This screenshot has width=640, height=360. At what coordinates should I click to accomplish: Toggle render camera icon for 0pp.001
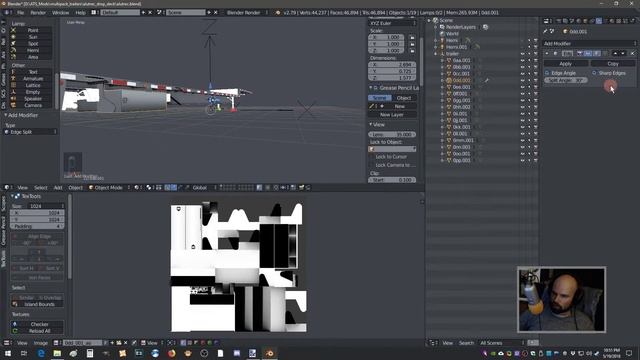point(536,160)
